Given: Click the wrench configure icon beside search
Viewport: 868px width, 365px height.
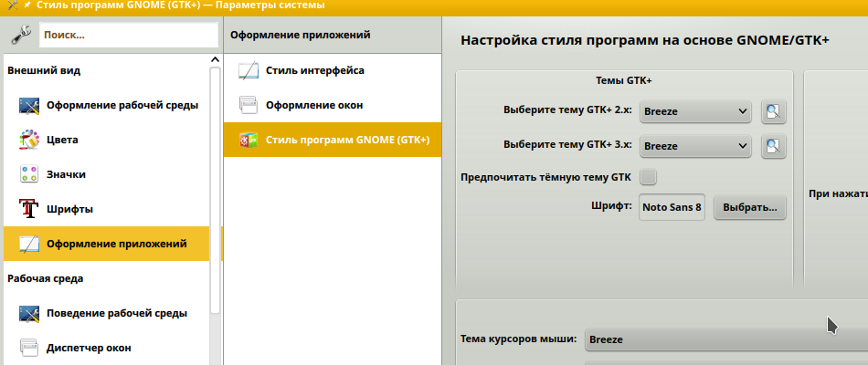Looking at the screenshot, I should tap(20, 35).
